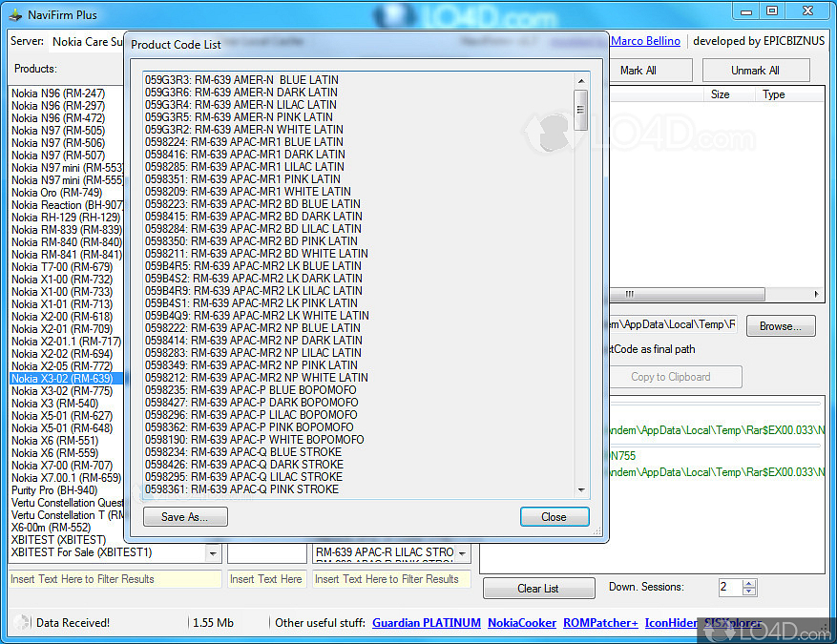
Task: Select code 059B4R5 APAC-MR2 LK BLUE LATIN
Action: [x=253, y=266]
